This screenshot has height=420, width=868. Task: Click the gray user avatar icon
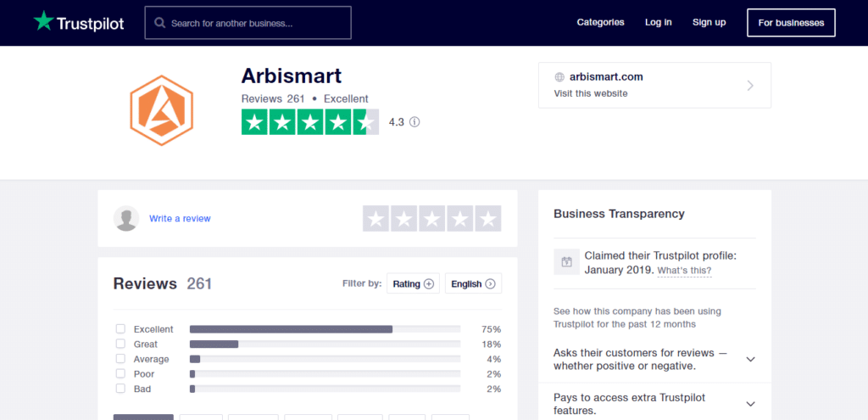[x=126, y=218]
